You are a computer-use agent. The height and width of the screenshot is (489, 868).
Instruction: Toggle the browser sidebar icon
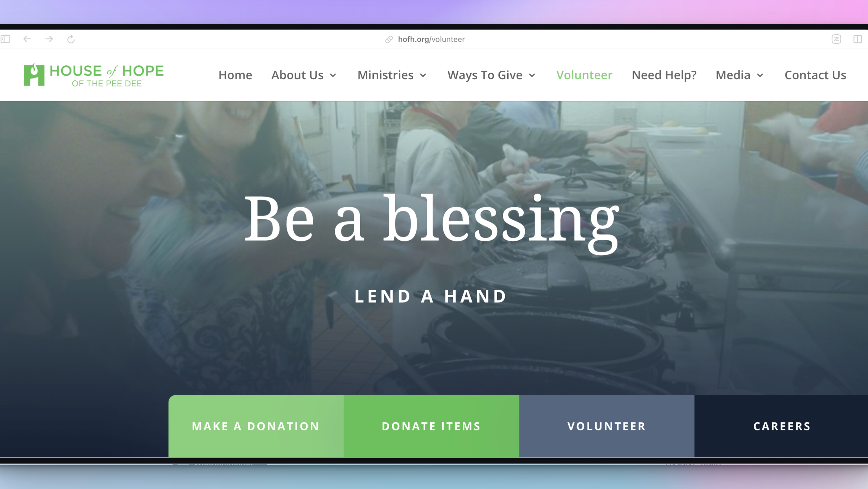[x=6, y=39]
